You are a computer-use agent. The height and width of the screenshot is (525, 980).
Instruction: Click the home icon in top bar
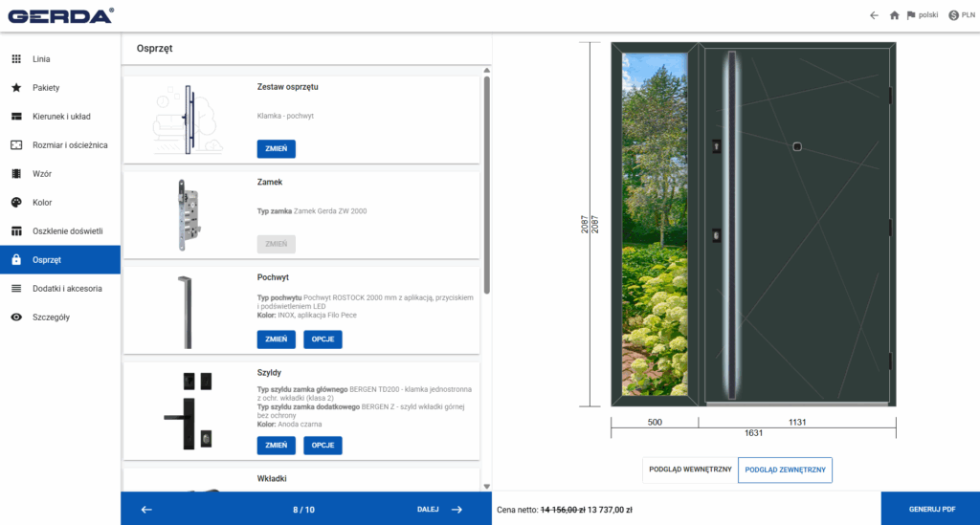(894, 15)
